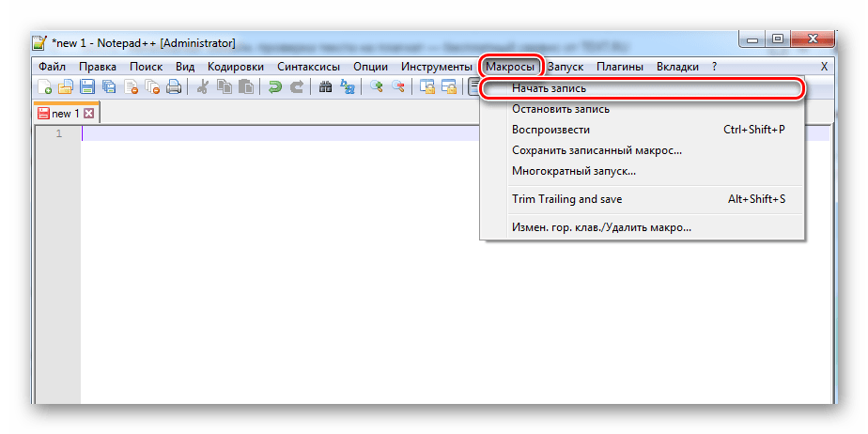The height and width of the screenshot is (434, 868).
Task: Open the Поиск menu
Action: [x=147, y=67]
